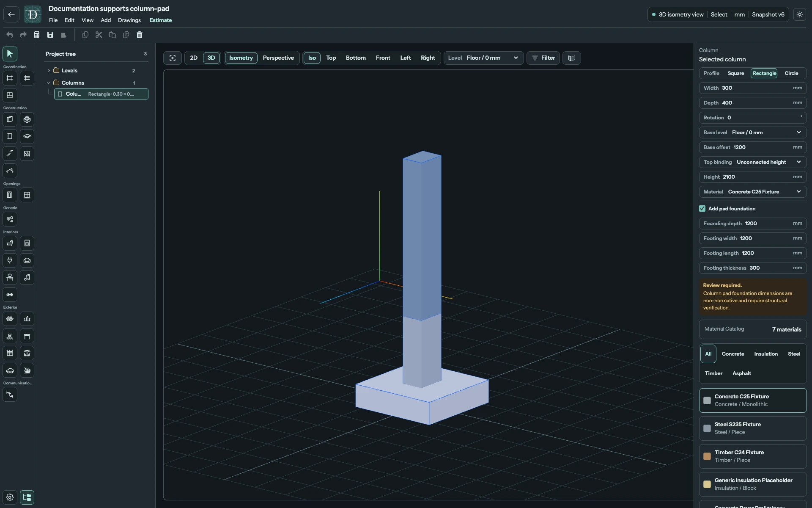Open the Estimate menu

[x=161, y=20]
